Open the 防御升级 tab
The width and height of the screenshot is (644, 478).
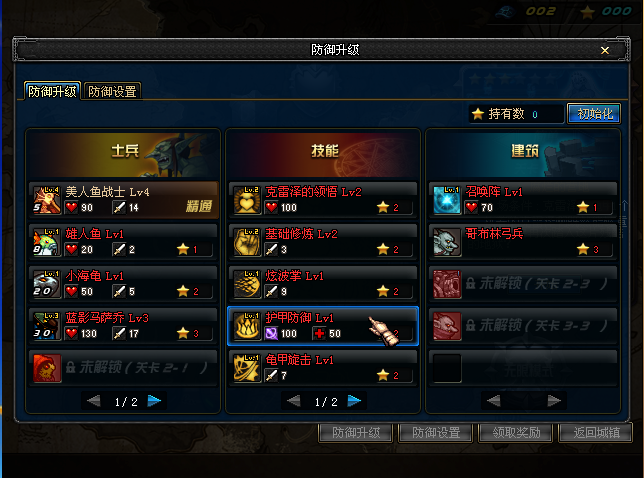[52, 91]
